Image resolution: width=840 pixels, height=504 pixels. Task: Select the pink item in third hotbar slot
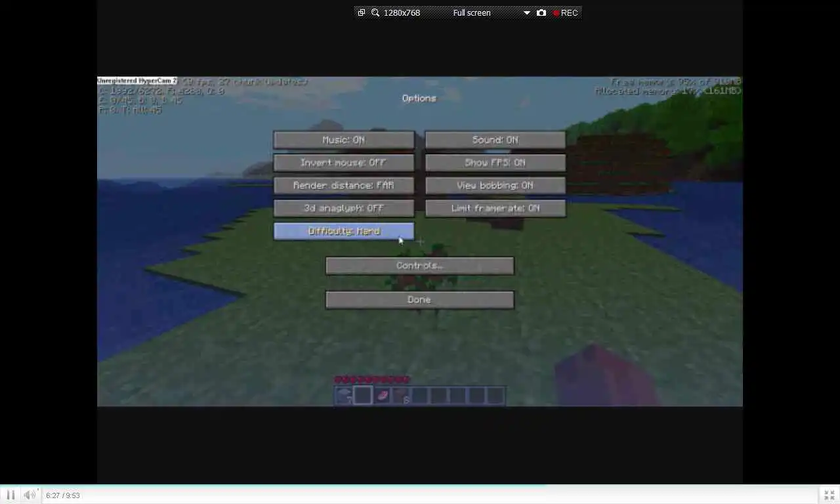pos(382,395)
